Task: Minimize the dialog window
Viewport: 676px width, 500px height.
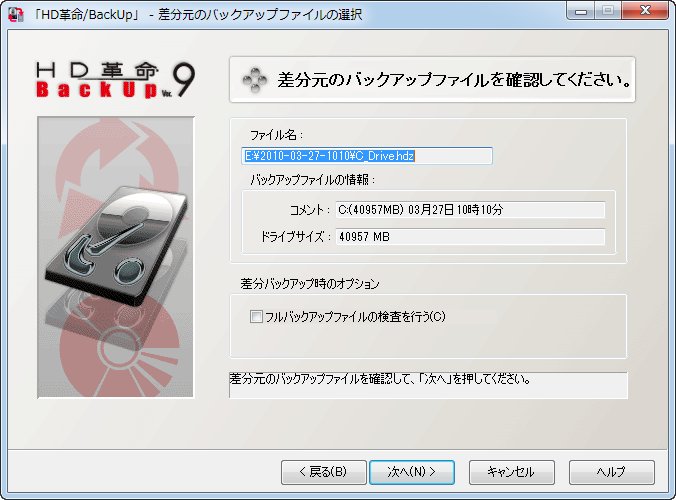Action: (581, 11)
